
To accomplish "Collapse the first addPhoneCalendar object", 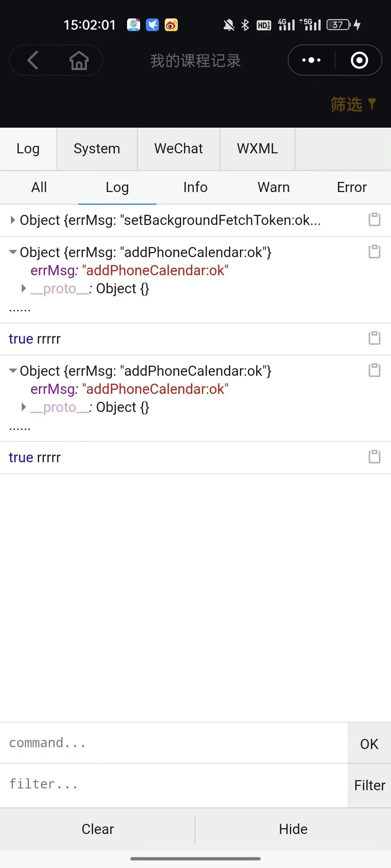I will click(13, 252).
